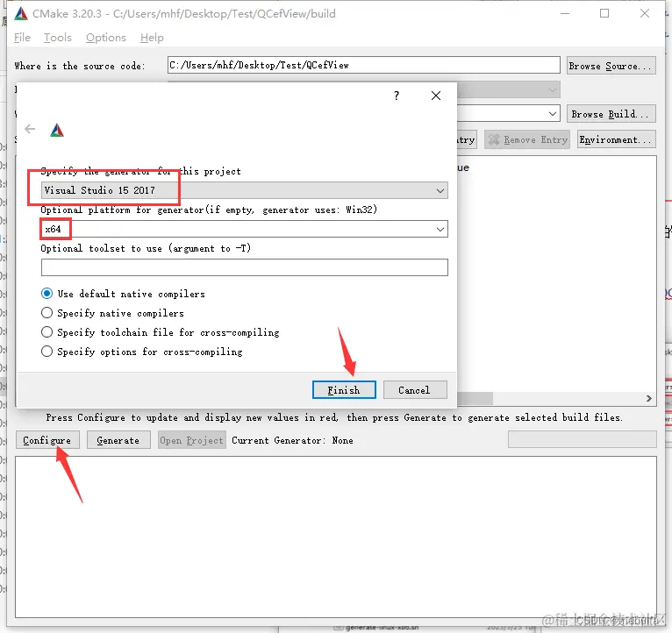Click the Open Project button

coord(191,440)
